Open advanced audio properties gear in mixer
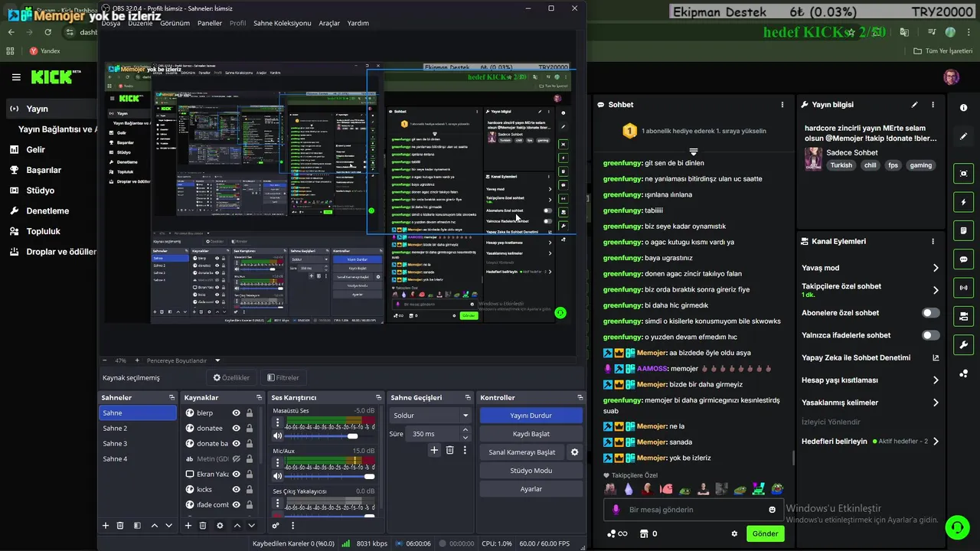Image resolution: width=980 pixels, height=551 pixels. (276, 526)
